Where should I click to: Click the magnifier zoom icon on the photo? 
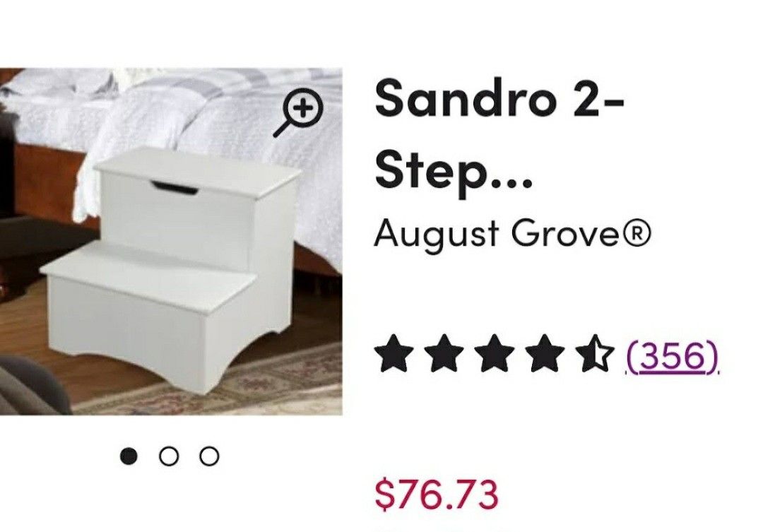(x=298, y=112)
